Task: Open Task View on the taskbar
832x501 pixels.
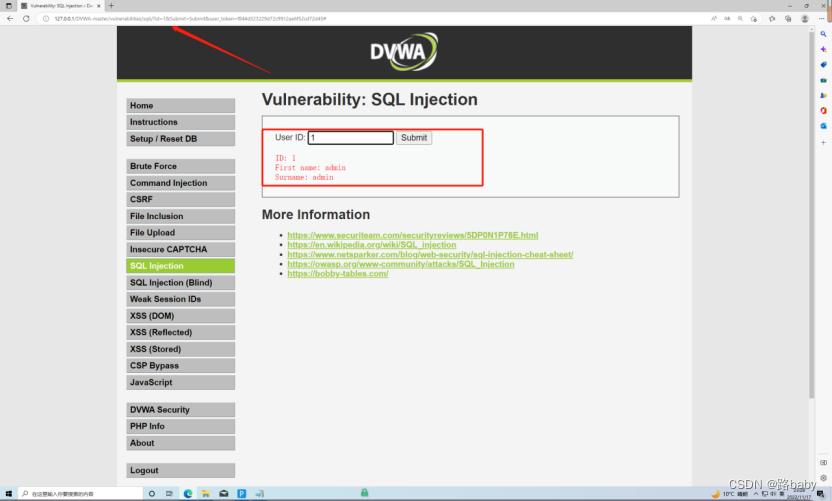Action: [x=169, y=494]
